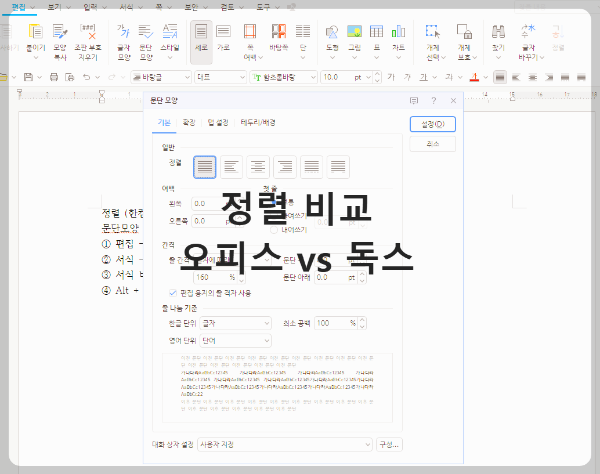Click toolbar right-align icon in main window

click(x=549, y=77)
